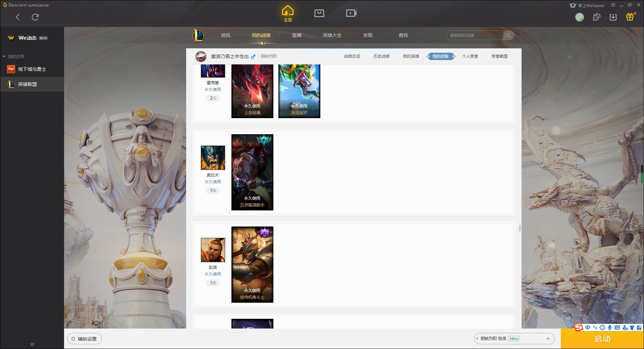Open the 资讯 tab

(225, 35)
